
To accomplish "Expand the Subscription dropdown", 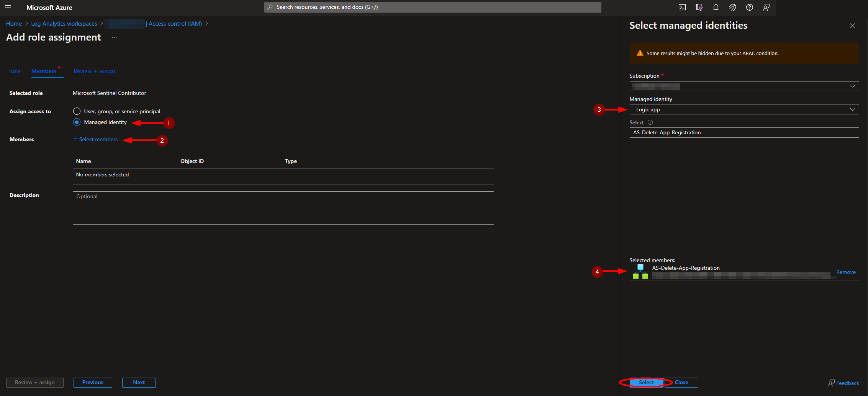I will pos(744,86).
